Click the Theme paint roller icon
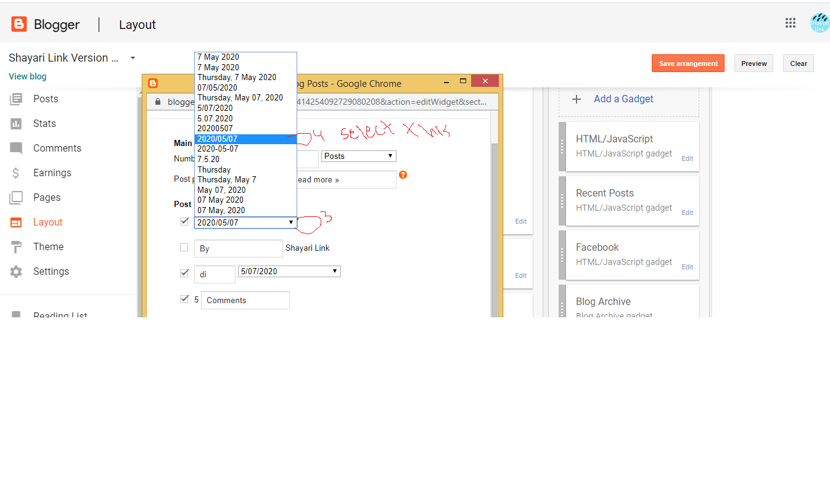This screenshot has height=504, width=830. pyautogui.click(x=16, y=247)
